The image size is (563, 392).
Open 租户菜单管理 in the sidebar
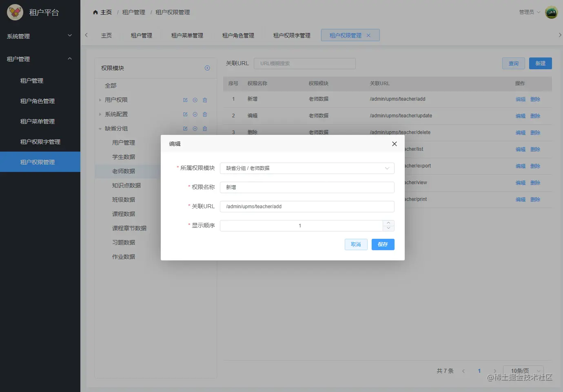pyautogui.click(x=40, y=121)
